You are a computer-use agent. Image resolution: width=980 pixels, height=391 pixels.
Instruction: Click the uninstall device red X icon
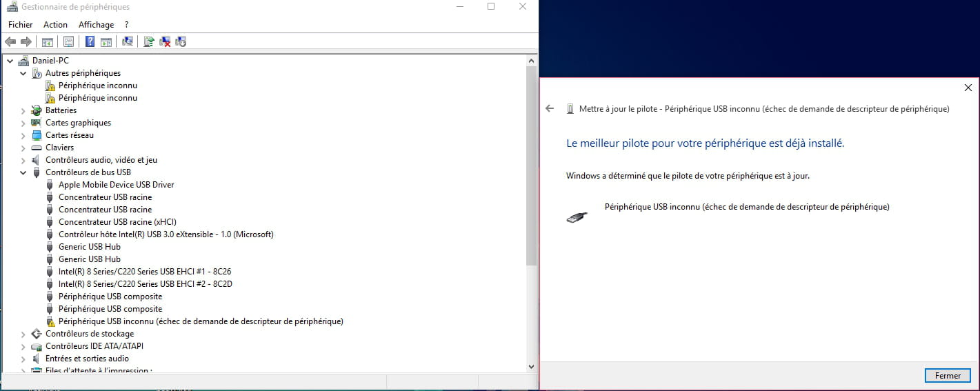pyautogui.click(x=165, y=41)
